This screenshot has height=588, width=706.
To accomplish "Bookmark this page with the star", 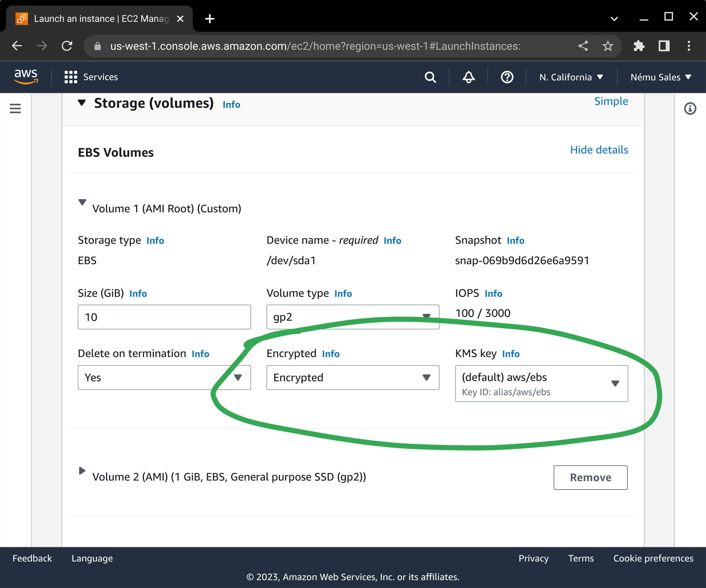I will (x=608, y=46).
